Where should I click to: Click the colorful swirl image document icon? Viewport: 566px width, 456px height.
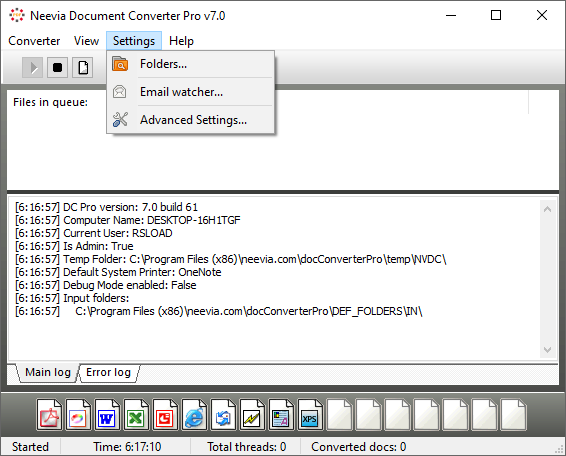pos(78,414)
